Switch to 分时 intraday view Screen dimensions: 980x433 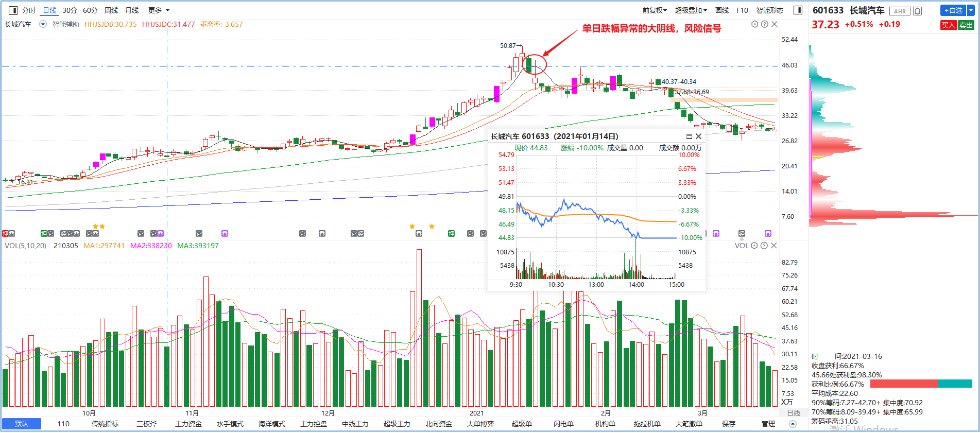tap(29, 10)
